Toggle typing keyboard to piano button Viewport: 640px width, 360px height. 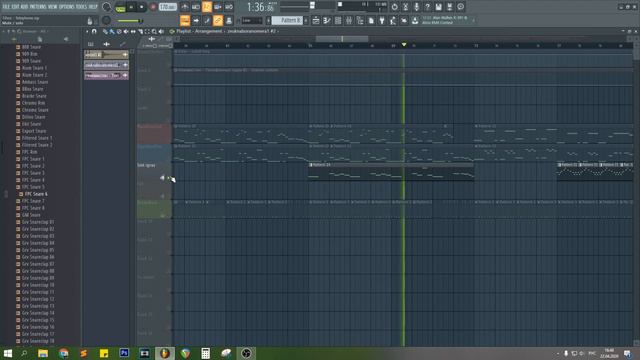click(184, 20)
